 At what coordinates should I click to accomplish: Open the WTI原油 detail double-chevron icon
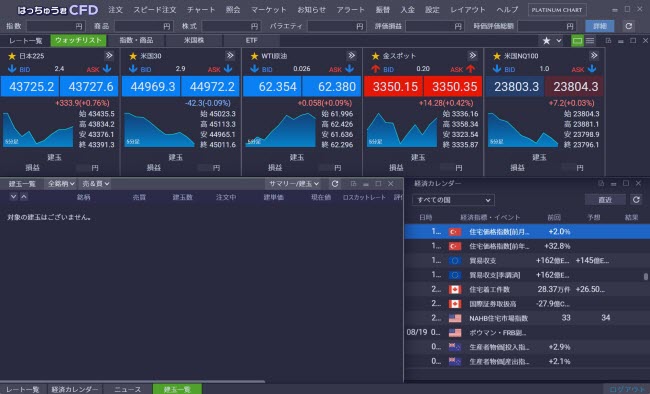(352, 56)
